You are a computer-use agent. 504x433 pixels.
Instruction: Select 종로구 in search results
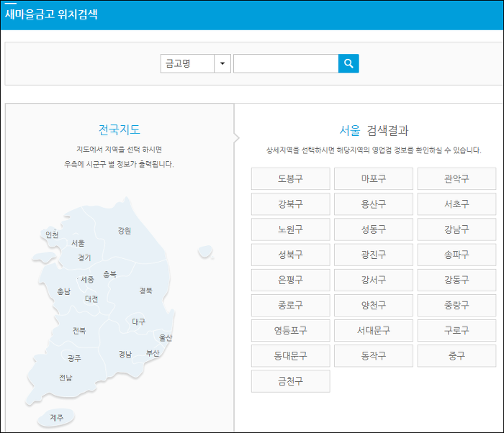pyautogui.click(x=291, y=305)
